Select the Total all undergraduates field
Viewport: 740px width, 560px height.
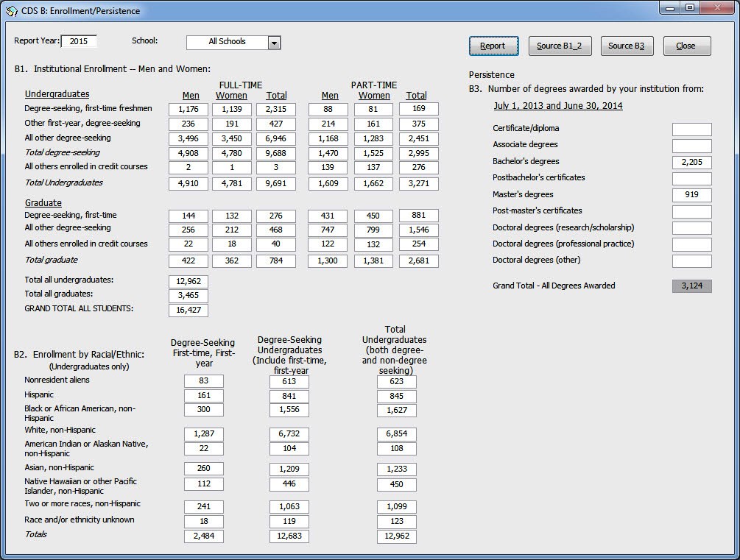tap(188, 282)
